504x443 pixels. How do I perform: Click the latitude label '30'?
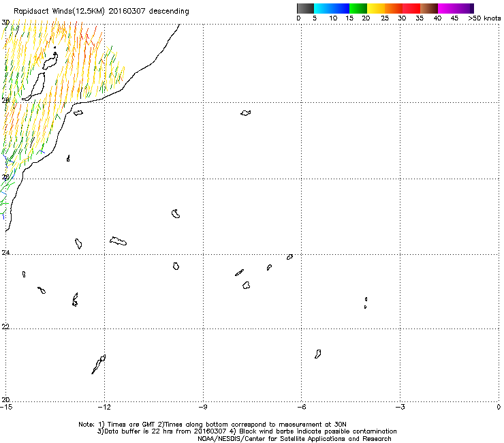click(x=5, y=22)
